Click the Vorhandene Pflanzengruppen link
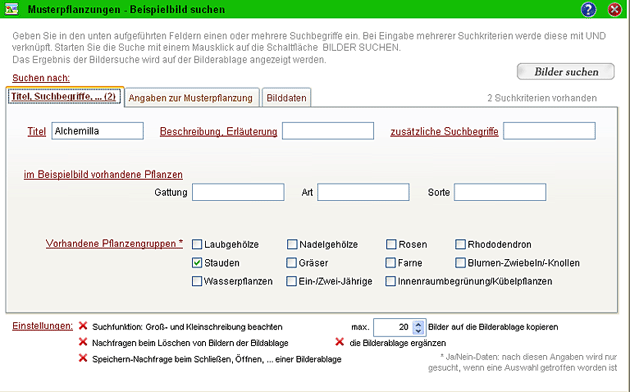 [114, 243]
